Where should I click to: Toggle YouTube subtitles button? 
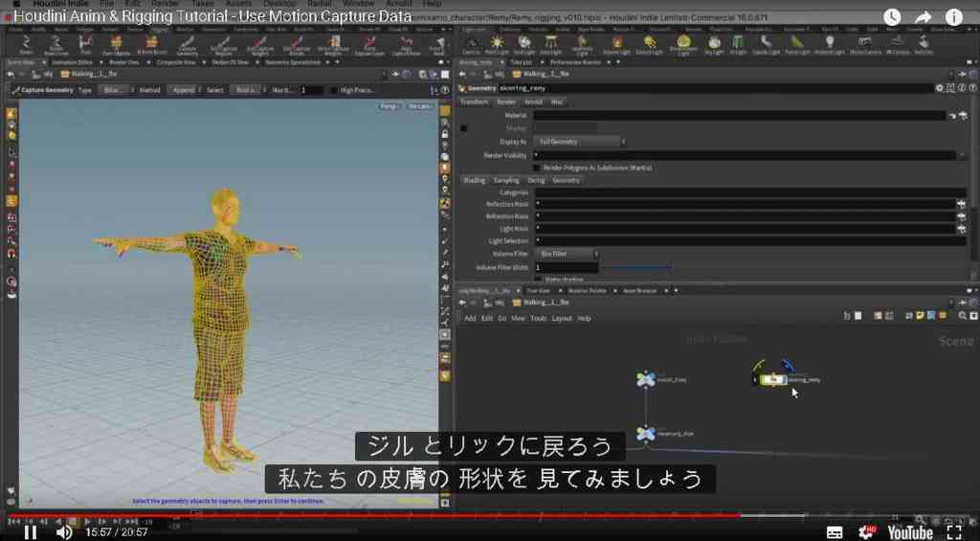[x=835, y=532]
